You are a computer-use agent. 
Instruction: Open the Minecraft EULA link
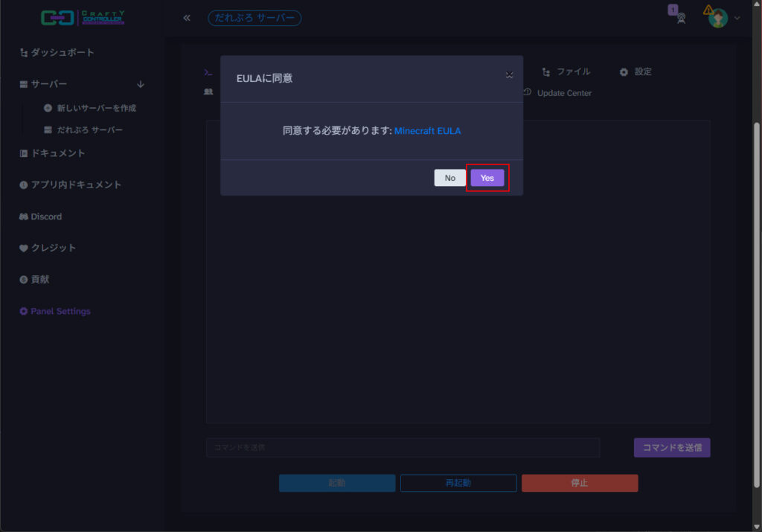[x=427, y=131]
